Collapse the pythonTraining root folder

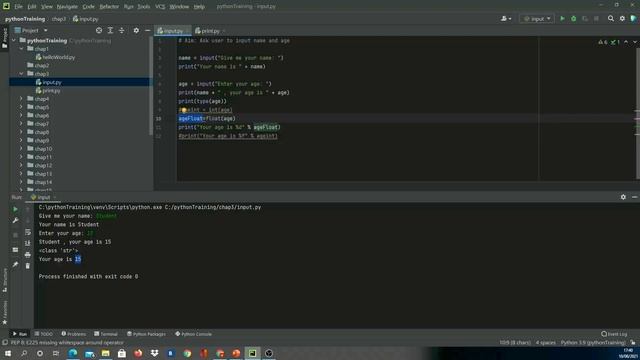[x=15, y=40]
